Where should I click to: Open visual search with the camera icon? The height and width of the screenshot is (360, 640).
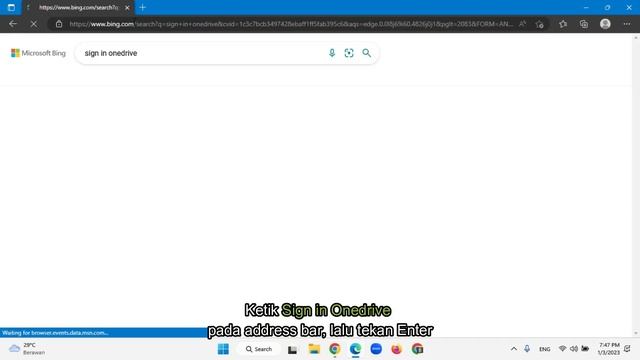pyautogui.click(x=349, y=53)
